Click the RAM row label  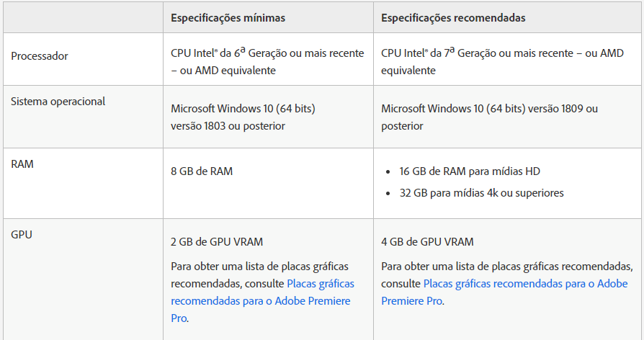[x=22, y=164]
